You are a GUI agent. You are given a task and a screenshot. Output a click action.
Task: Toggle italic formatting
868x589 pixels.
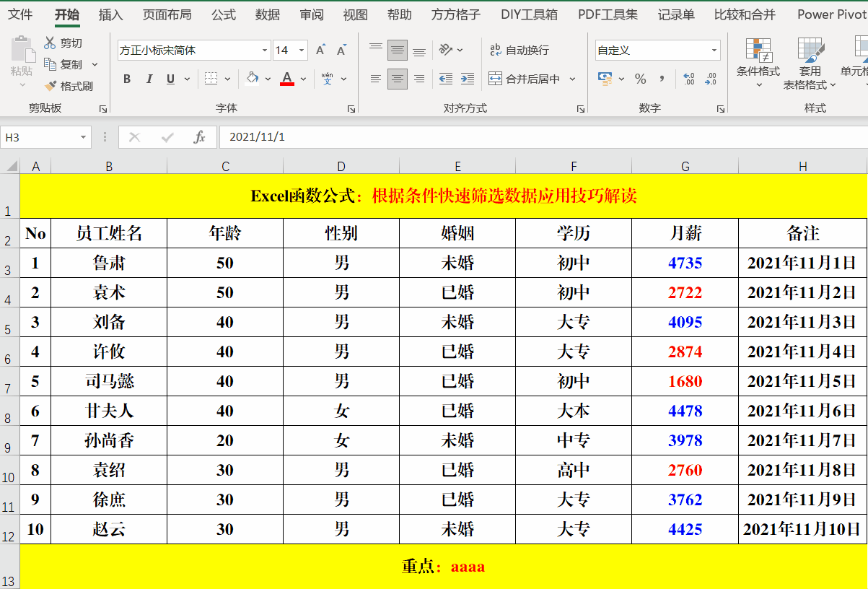click(149, 79)
